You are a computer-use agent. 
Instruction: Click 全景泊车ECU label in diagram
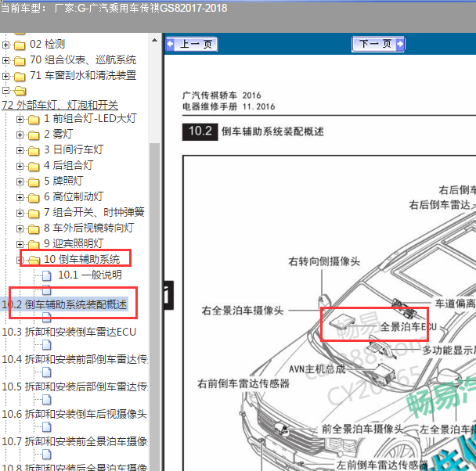click(x=409, y=327)
